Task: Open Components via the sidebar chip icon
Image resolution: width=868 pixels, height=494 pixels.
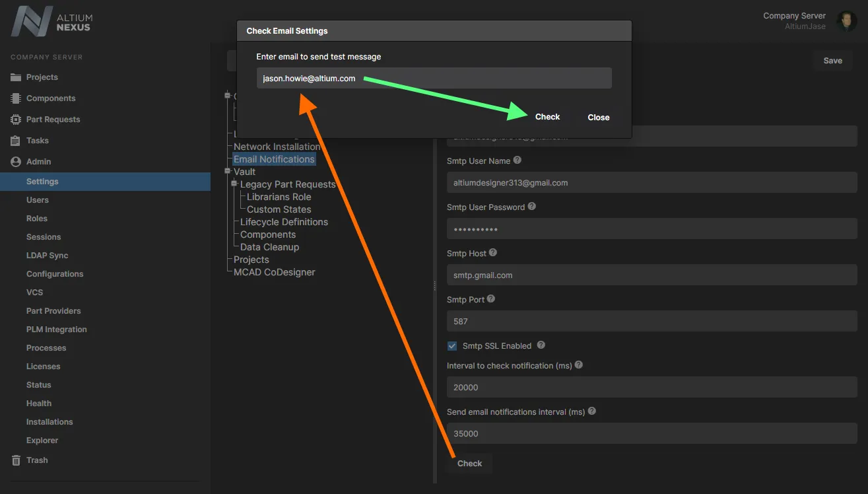Action: (16, 98)
